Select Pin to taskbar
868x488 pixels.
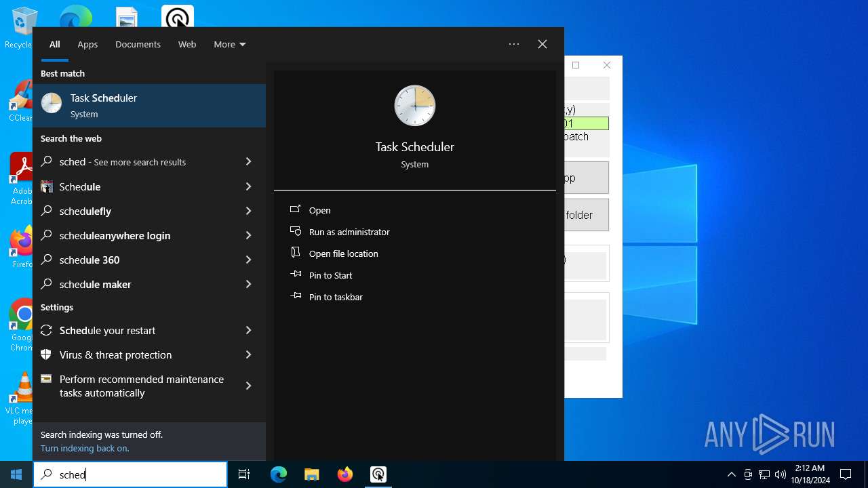[x=336, y=297]
